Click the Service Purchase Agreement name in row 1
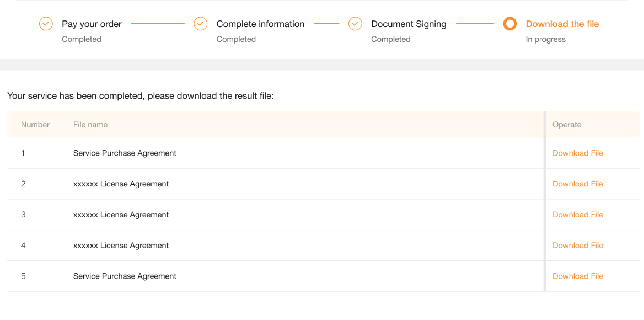Image resolution: width=644 pixels, height=320 pixels. (125, 153)
